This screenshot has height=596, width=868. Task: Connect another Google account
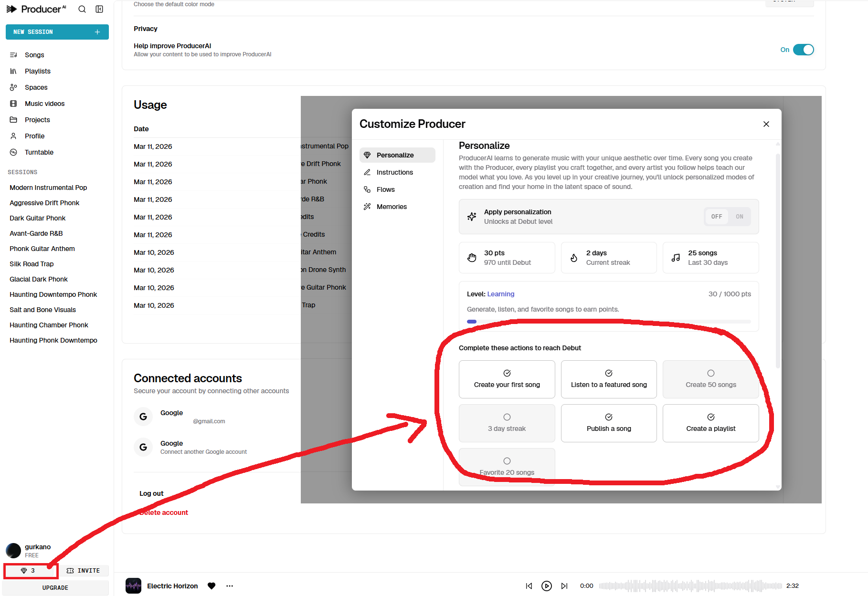pos(203,452)
